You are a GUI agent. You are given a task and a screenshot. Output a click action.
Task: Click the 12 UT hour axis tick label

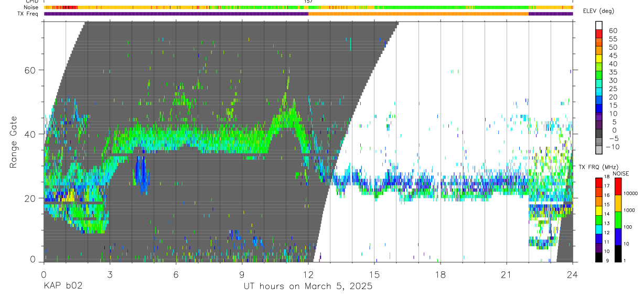point(308,274)
